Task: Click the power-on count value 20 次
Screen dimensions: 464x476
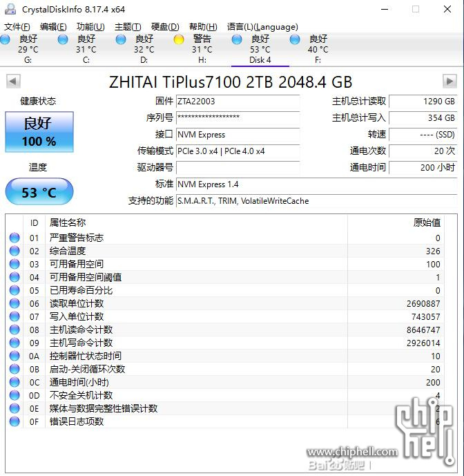Action: click(423, 151)
